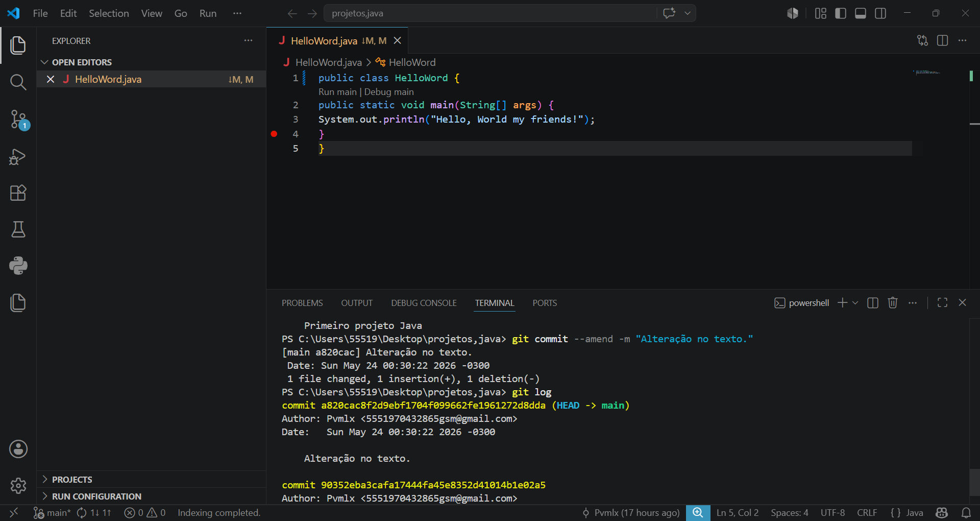Open the Accounts icon in activity bar

point(18,449)
